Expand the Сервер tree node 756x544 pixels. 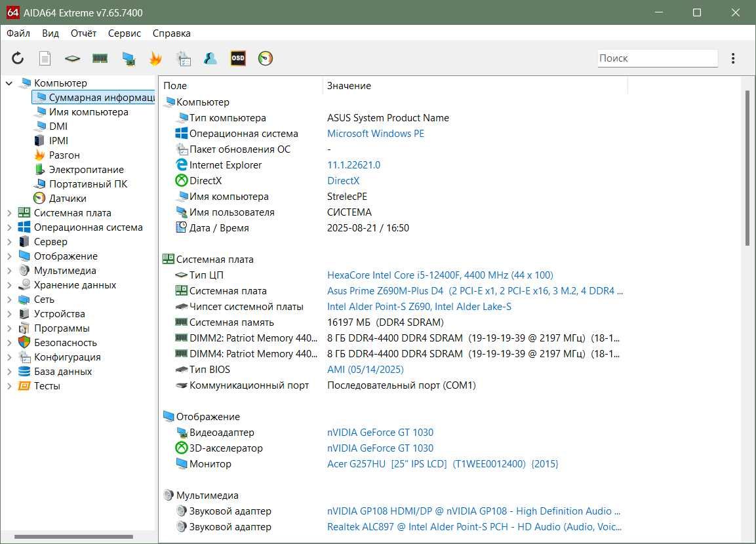(9, 241)
